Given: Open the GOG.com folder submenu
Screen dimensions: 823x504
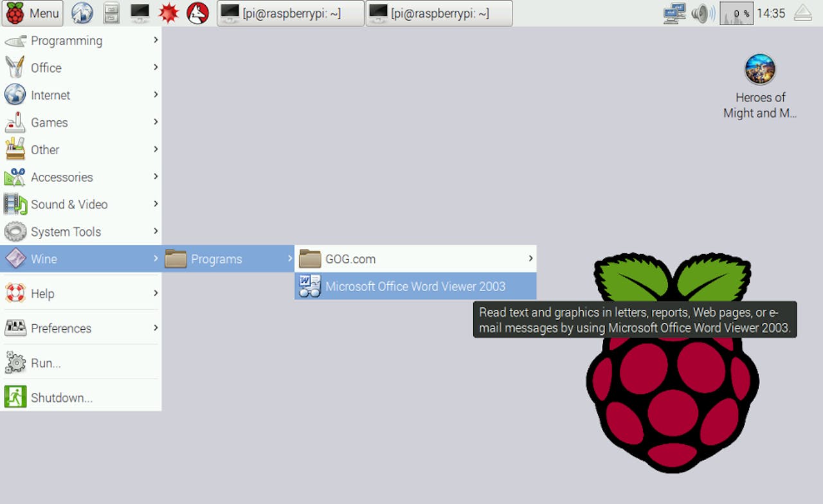Looking at the screenshot, I should point(415,259).
